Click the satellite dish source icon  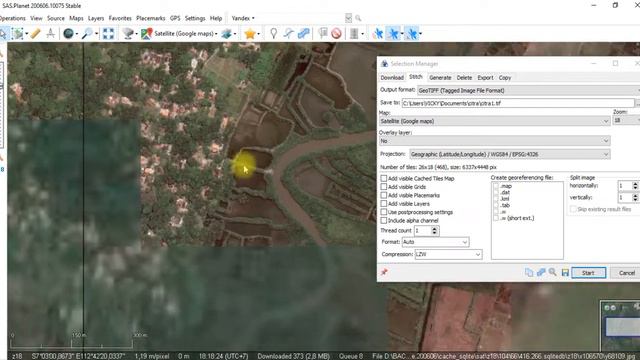[x=128, y=33]
